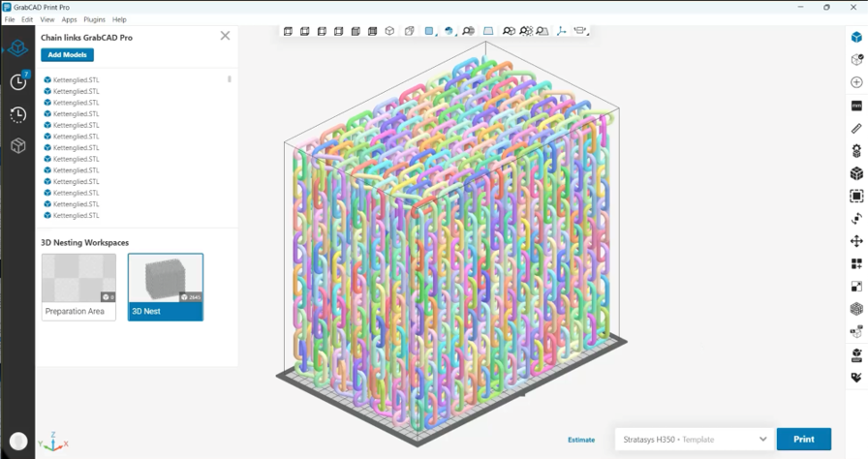This screenshot has height=459, width=868.
Task: Click the arrange grid plus icon
Action: (x=856, y=263)
